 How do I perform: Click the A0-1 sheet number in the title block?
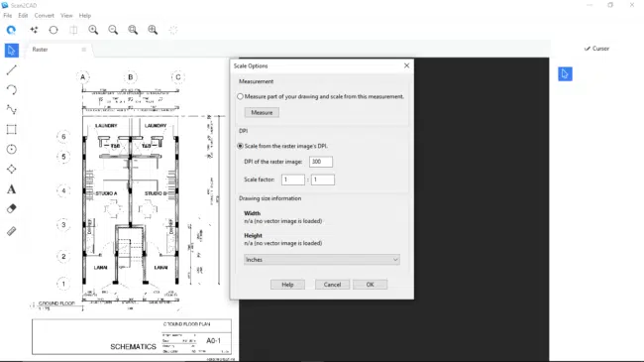tap(214, 340)
